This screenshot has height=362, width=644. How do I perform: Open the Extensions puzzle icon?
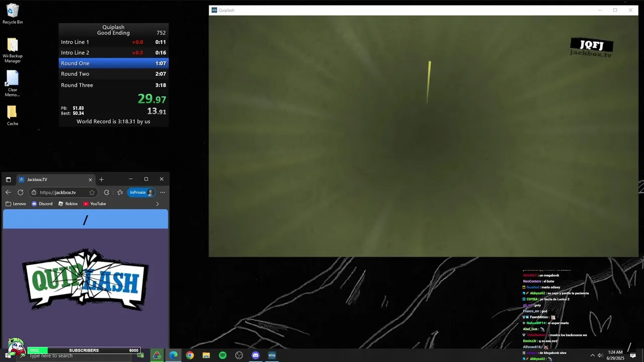click(106, 192)
